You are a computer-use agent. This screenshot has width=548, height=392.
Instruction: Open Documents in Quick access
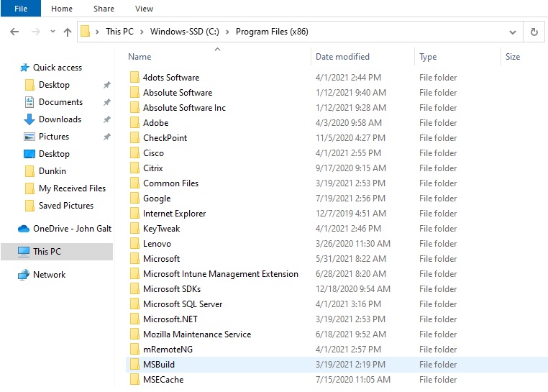point(60,102)
